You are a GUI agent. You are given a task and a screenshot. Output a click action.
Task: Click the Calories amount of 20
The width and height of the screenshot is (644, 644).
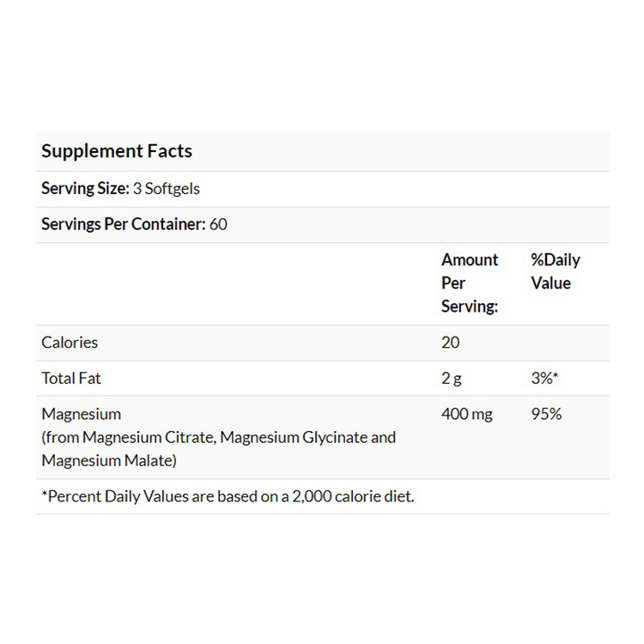pos(450,343)
